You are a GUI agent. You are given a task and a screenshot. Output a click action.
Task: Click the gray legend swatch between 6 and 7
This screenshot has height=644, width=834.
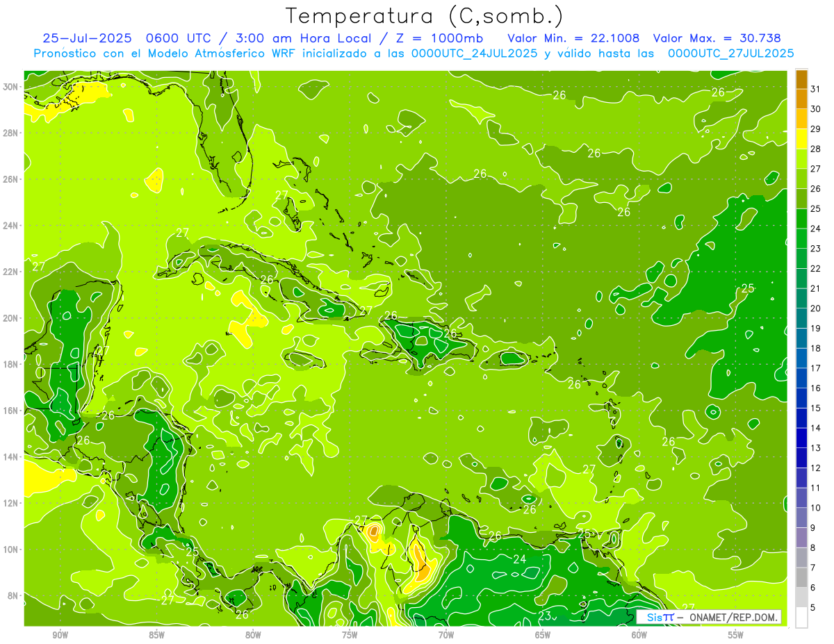801,577
